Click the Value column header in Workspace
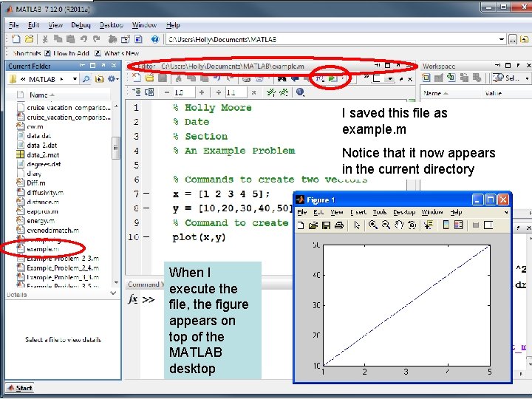532x399 pixels. click(x=493, y=93)
